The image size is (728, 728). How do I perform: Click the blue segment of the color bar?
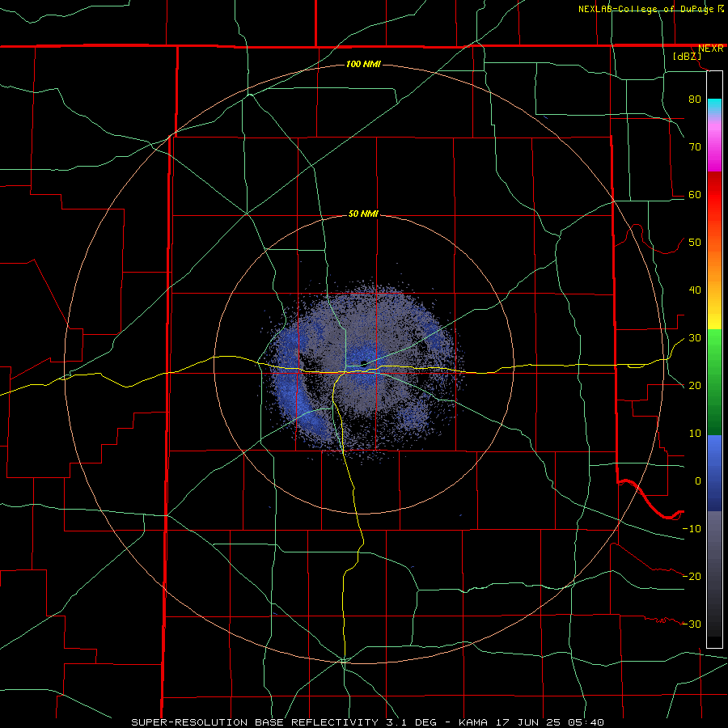coord(714,472)
